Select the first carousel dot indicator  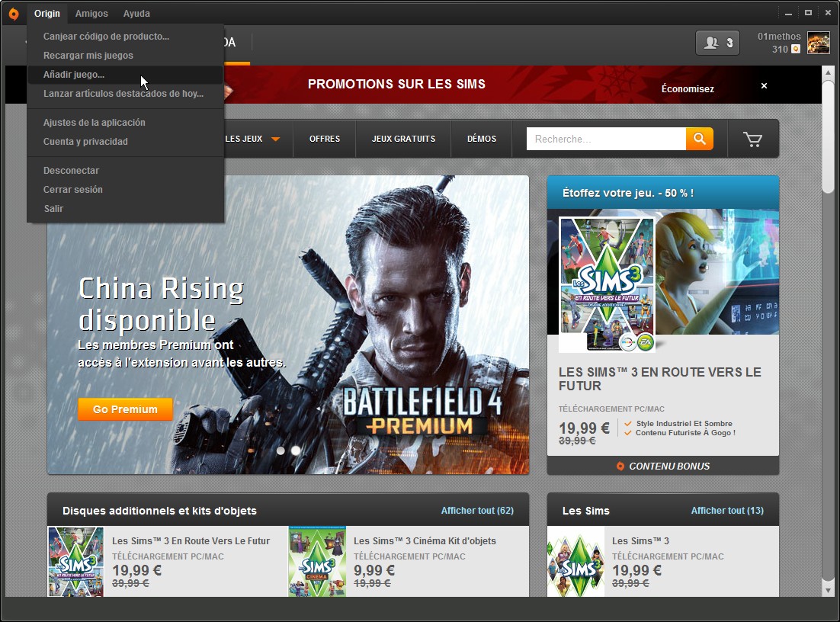pyautogui.click(x=281, y=450)
